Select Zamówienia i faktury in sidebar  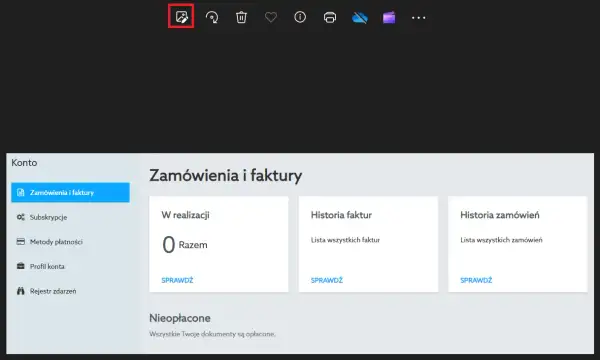[x=70, y=192]
